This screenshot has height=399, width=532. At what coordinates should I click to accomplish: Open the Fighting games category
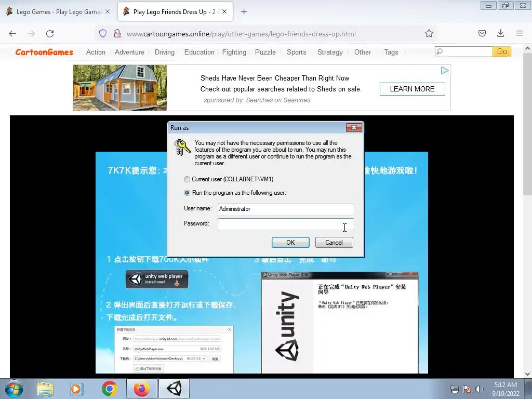pyautogui.click(x=234, y=52)
